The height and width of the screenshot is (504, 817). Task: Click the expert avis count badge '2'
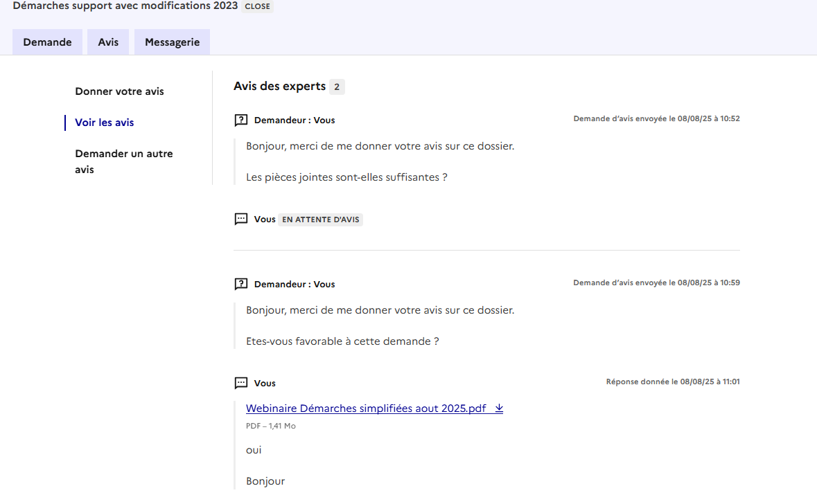(x=337, y=87)
